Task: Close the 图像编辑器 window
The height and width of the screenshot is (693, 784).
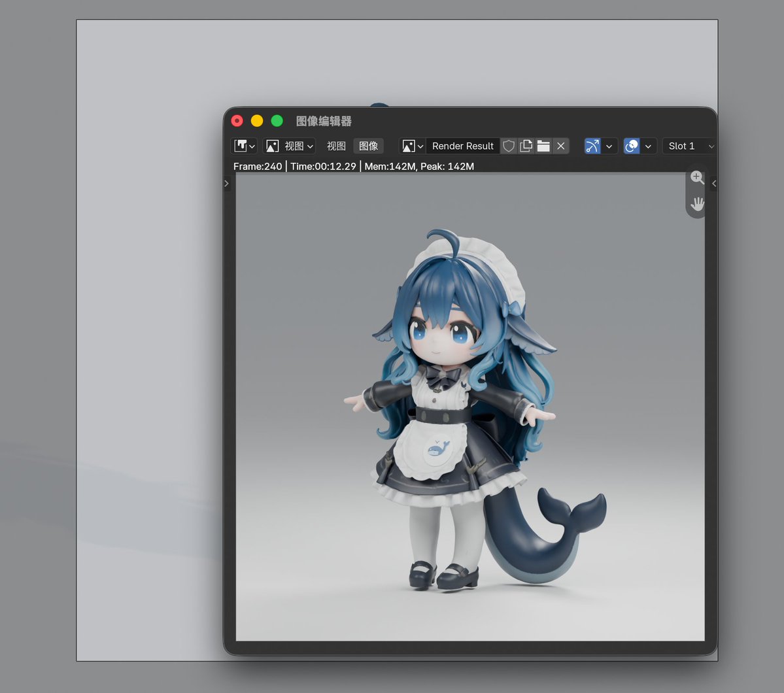Action: pos(237,120)
